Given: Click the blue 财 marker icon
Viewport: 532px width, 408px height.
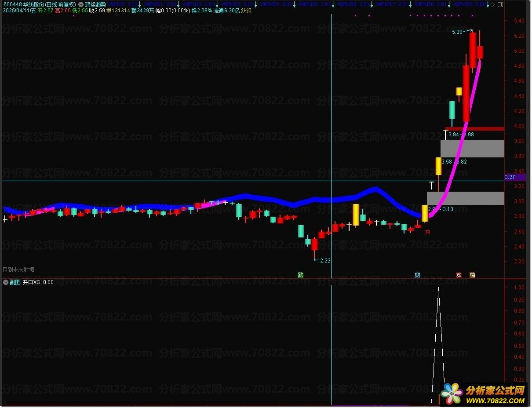Looking at the screenshot, I should point(417,275).
